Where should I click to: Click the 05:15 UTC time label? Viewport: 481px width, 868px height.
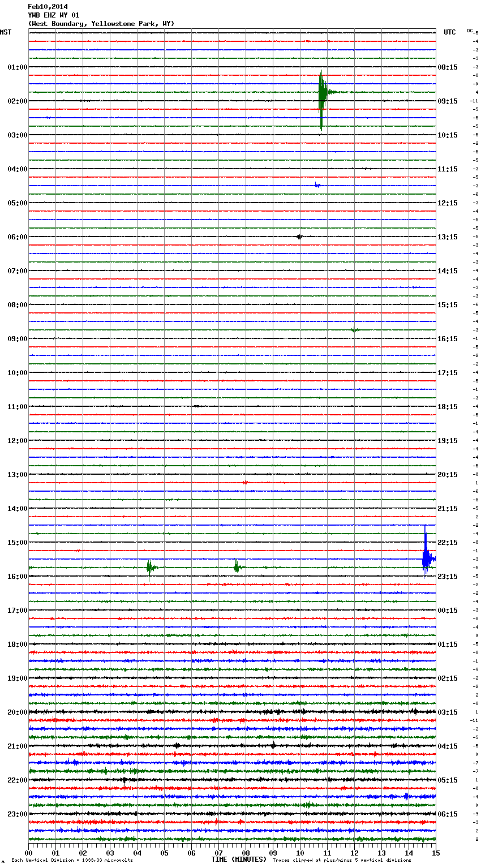(x=448, y=780)
